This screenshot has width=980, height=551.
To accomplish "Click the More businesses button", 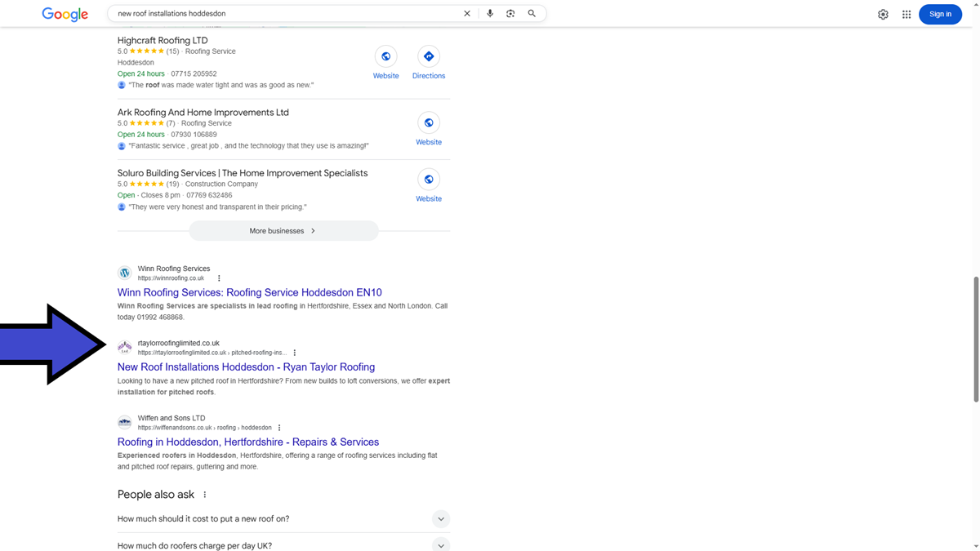I will pos(283,231).
